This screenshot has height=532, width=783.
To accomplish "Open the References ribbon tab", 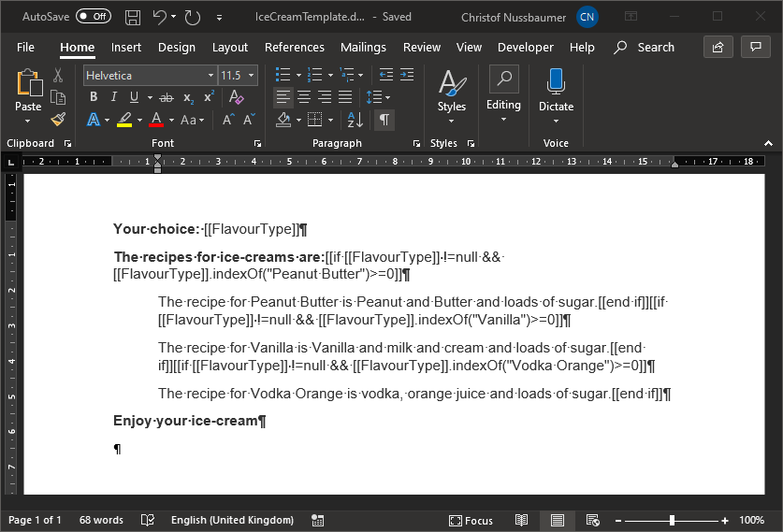I will (x=294, y=48).
